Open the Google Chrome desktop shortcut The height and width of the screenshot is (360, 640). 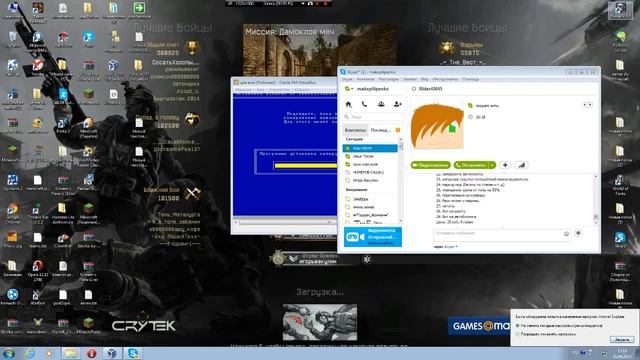click(12, 213)
